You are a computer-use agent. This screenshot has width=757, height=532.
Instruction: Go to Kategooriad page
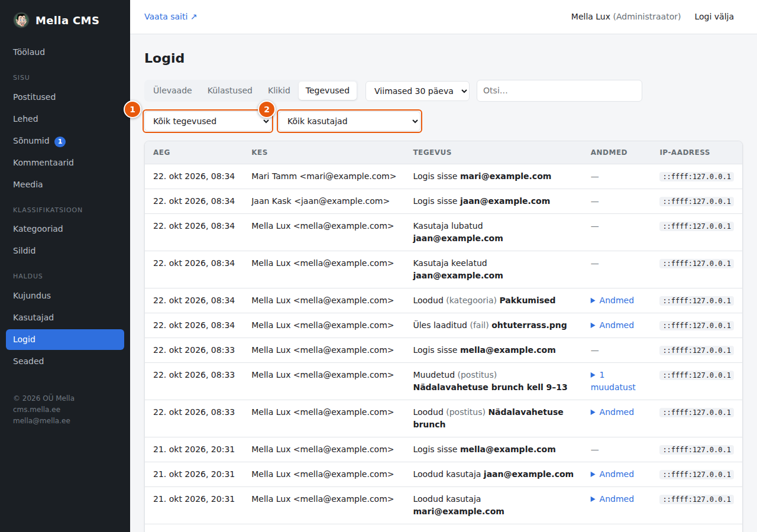click(x=65, y=229)
